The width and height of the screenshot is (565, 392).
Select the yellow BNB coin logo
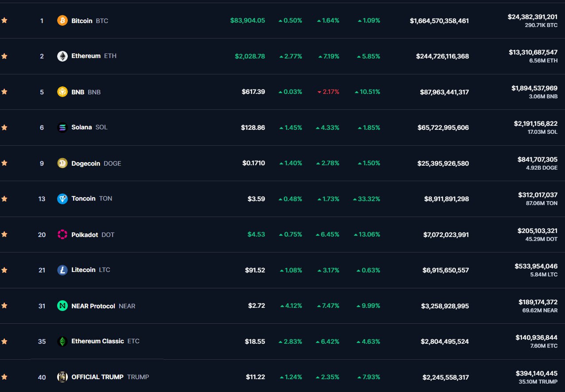click(x=62, y=92)
